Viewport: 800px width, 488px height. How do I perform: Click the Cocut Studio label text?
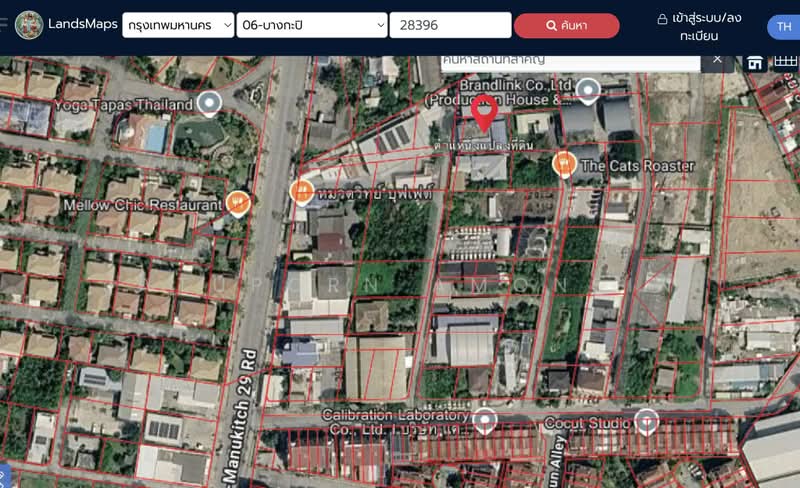point(587,423)
